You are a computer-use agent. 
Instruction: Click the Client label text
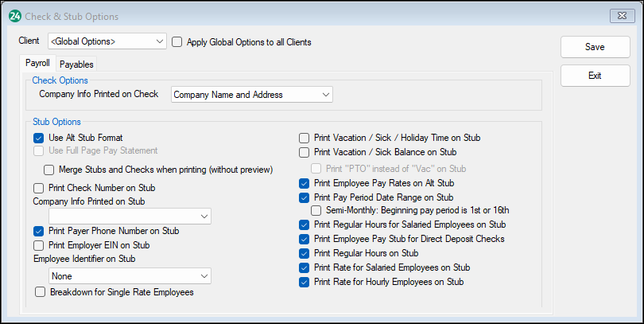[29, 41]
